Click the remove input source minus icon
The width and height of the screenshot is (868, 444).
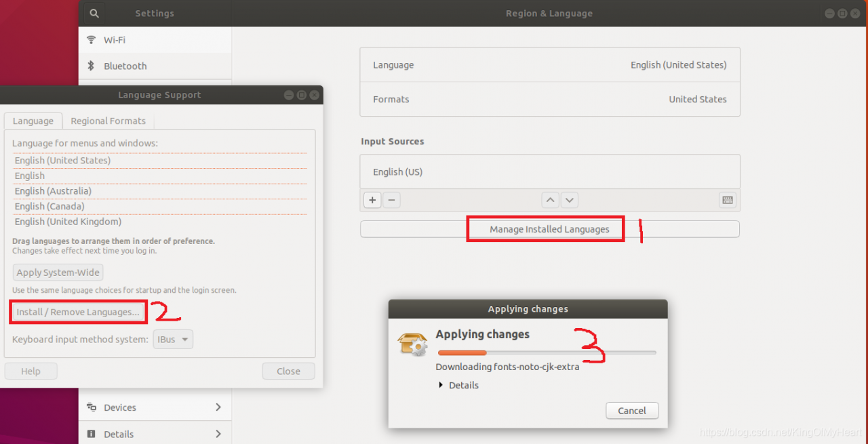point(391,200)
